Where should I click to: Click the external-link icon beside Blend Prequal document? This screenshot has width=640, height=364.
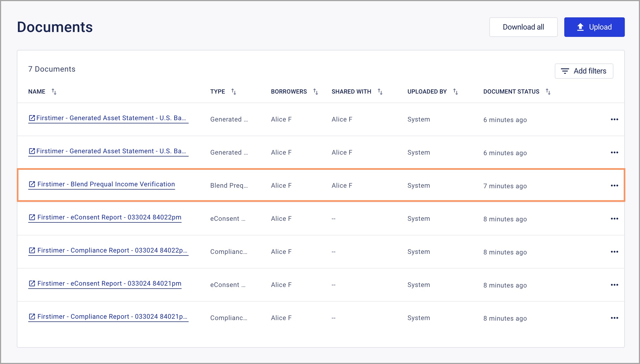32,184
